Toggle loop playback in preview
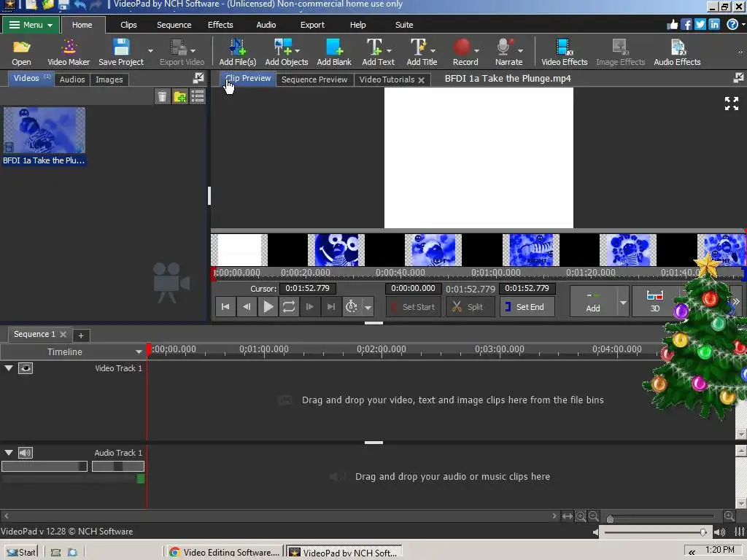The width and height of the screenshot is (747, 560). pyautogui.click(x=289, y=307)
